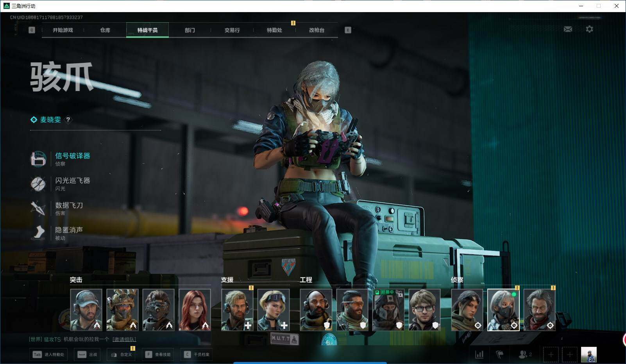This screenshot has height=364, width=626.
Task: Open the 部门 tab
Action: [x=190, y=30]
